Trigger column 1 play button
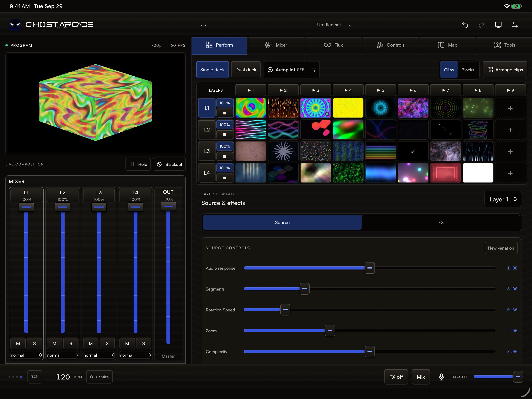Image resolution: width=532 pixels, height=399 pixels. pos(251,90)
